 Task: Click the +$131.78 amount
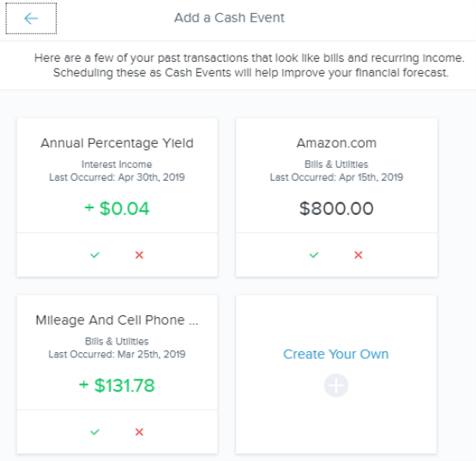pos(117,386)
